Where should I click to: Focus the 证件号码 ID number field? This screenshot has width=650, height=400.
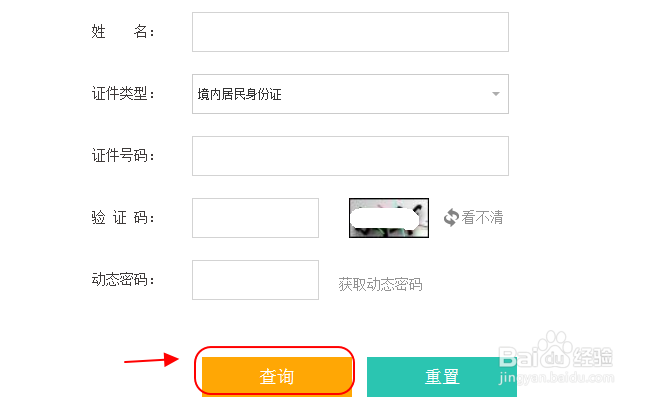(350, 156)
